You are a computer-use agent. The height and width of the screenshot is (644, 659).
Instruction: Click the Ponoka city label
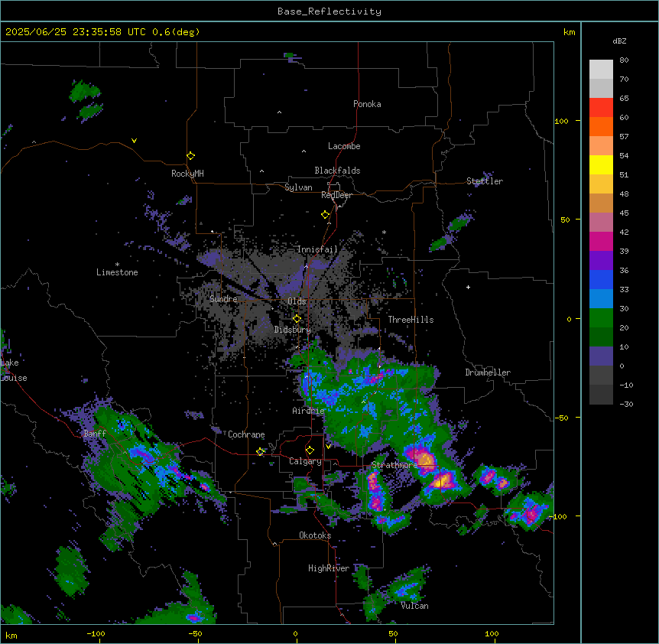(x=367, y=104)
